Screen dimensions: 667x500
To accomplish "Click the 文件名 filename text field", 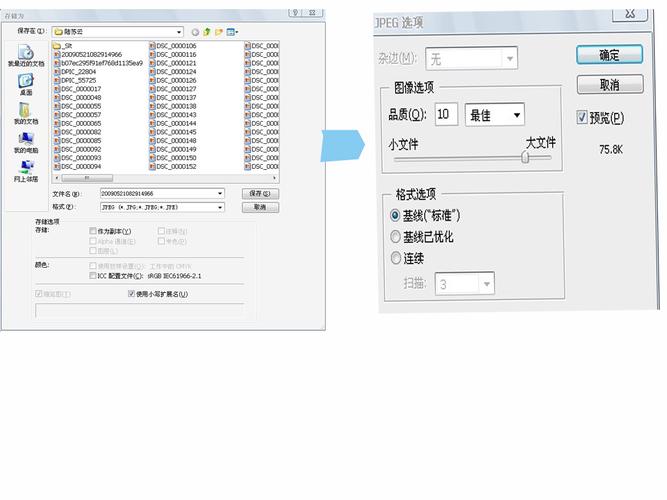I will [x=158, y=194].
